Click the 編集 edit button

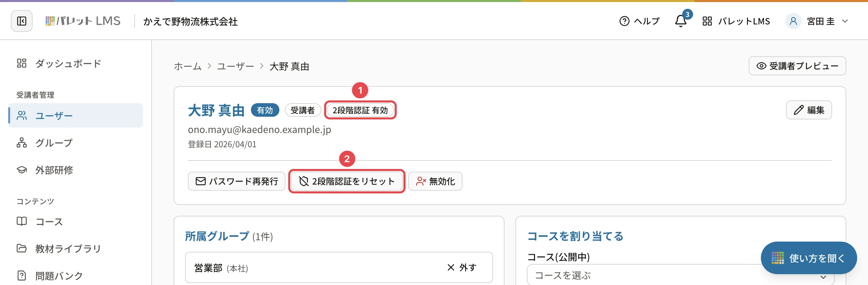tap(809, 110)
